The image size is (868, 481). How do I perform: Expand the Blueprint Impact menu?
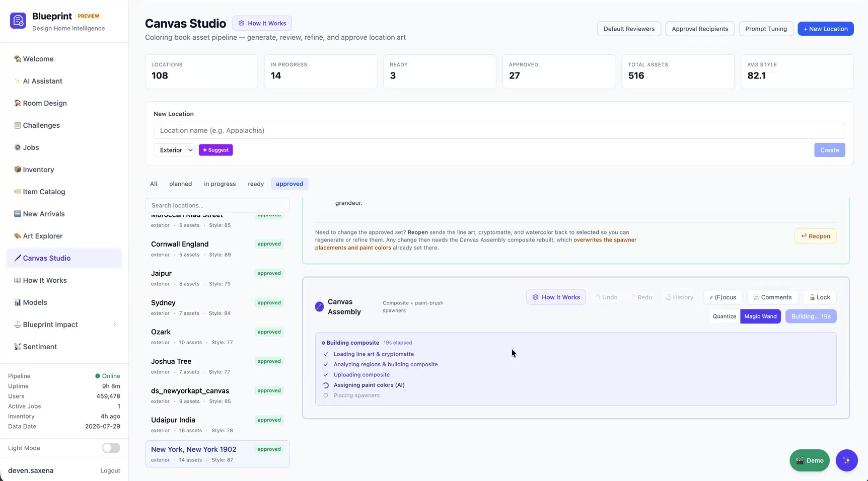coord(64,325)
